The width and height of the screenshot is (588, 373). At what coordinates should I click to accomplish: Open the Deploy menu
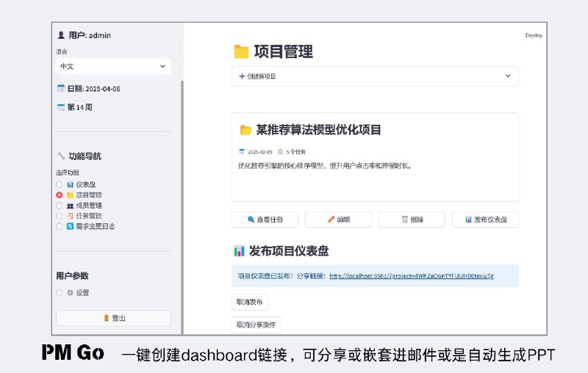point(534,35)
